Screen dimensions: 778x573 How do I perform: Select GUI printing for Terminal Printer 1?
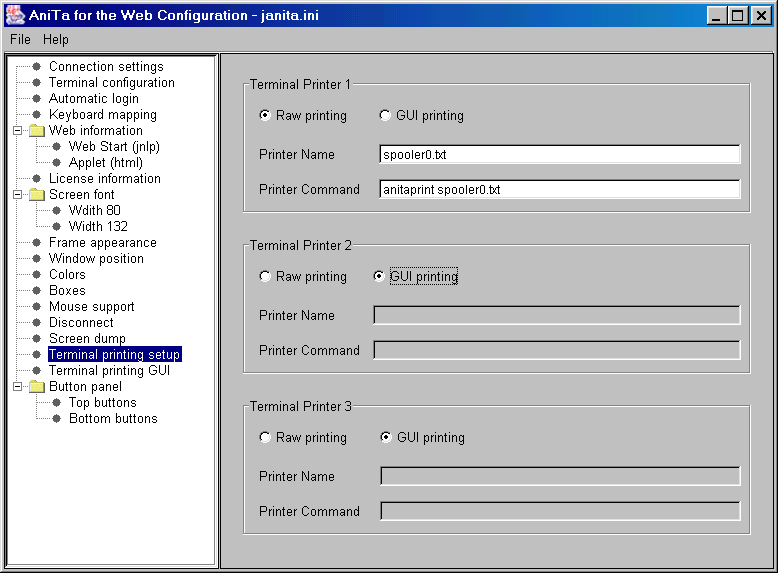pyautogui.click(x=385, y=116)
